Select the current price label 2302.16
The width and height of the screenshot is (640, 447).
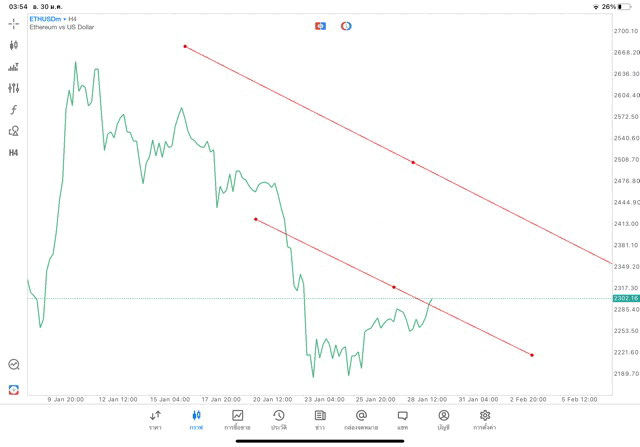[x=626, y=298]
